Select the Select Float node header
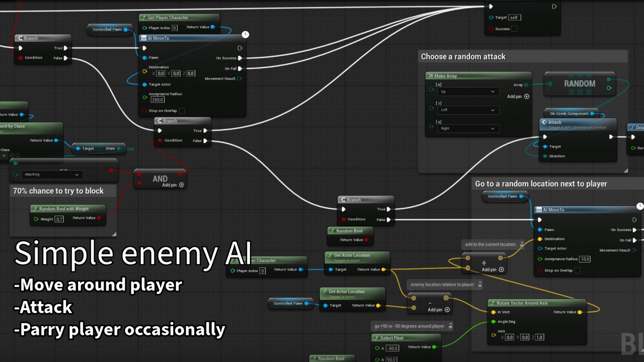This screenshot has height=362, width=644. (407, 338)
